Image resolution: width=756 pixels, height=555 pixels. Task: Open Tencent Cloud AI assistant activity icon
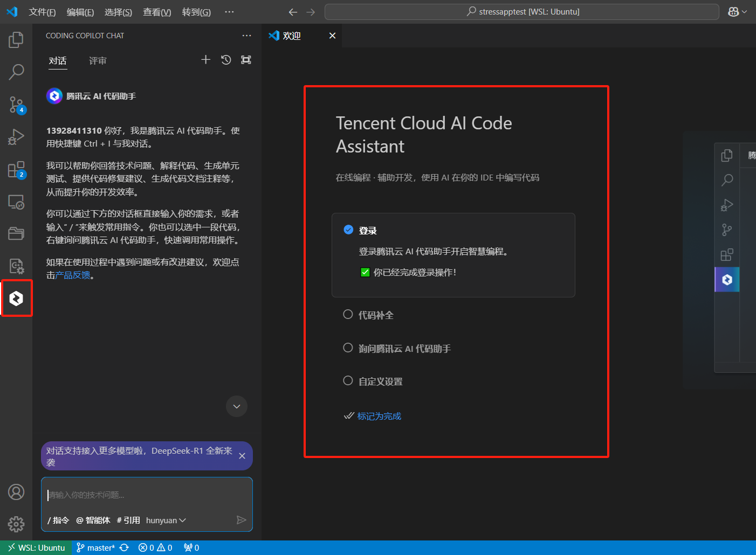coord(16,298)
